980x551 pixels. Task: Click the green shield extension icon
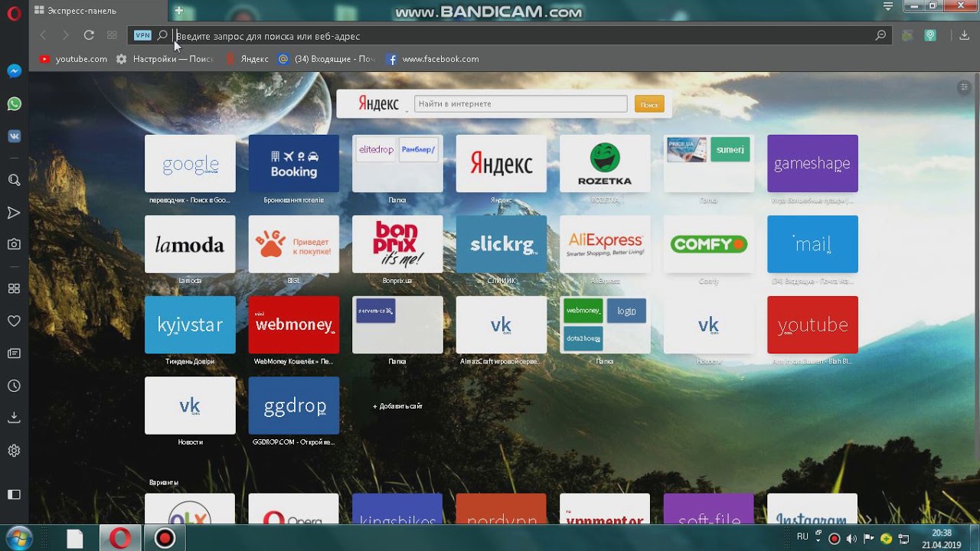[x=930, y=35]
